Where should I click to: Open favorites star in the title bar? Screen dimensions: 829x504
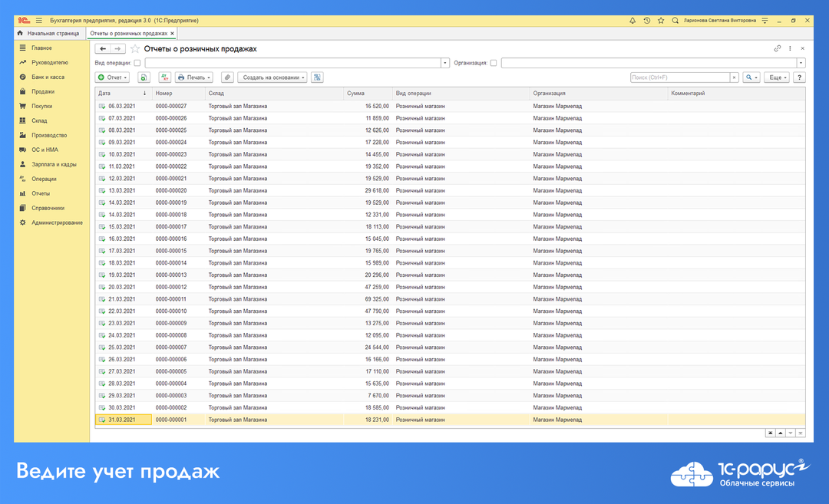661,21
